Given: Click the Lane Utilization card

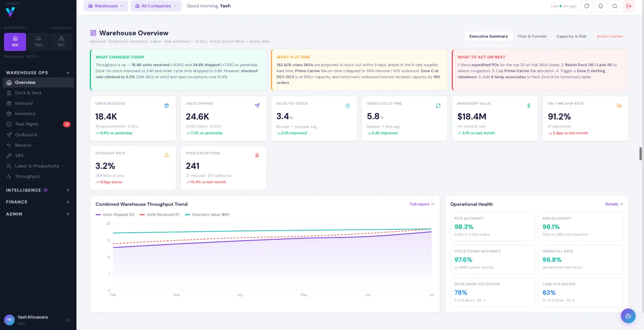Looking at the screenshot, I should [x=580, y=293].
